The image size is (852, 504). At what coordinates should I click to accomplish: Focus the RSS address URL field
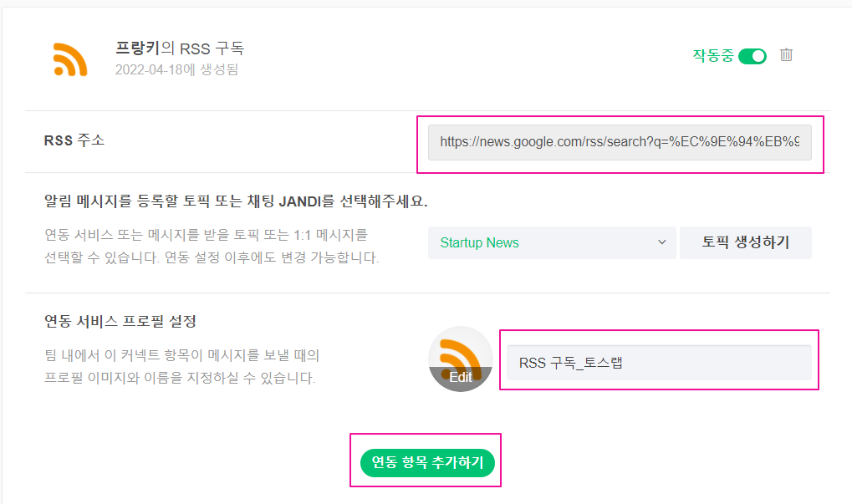coord(619,142)
